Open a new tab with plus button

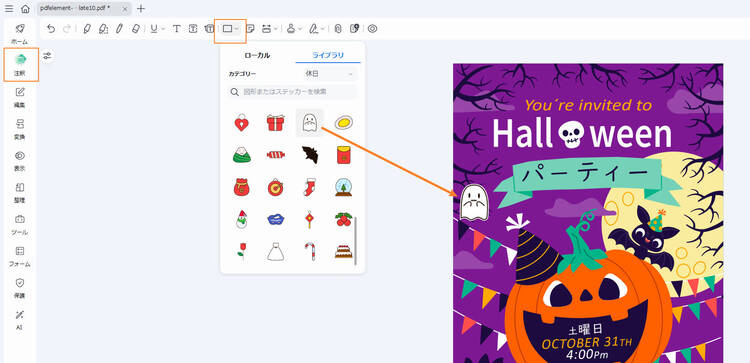click(141, 9)
